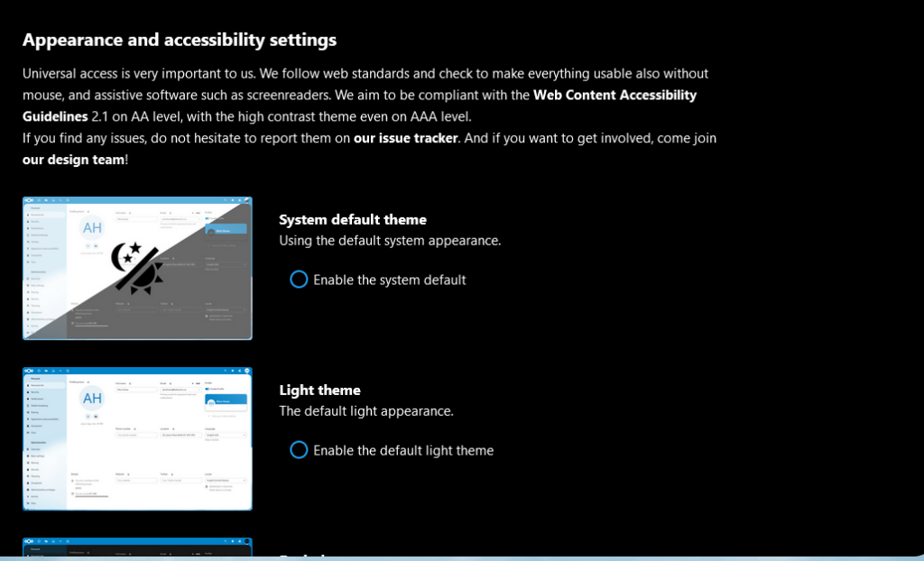Click Nextcloud logo in the system default preview
Viewport: 924px width, 561px height.
[x=28, y=200]
